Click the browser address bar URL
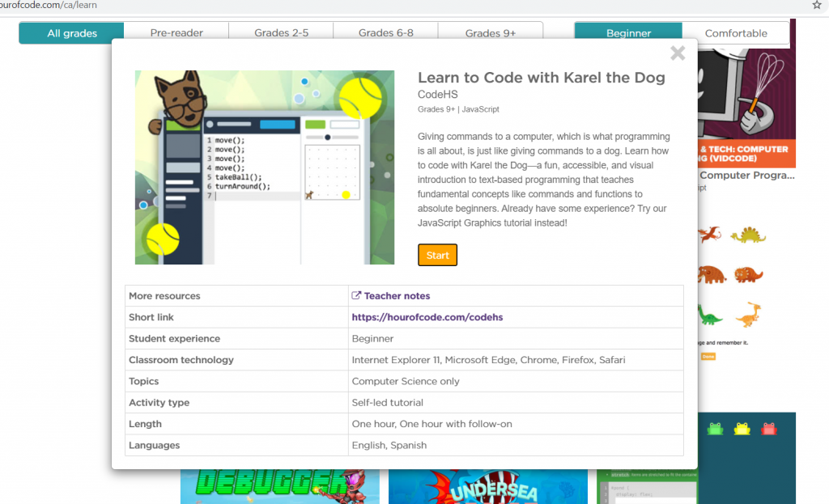The height and width of the screenshot is (504, 829). 49,5
